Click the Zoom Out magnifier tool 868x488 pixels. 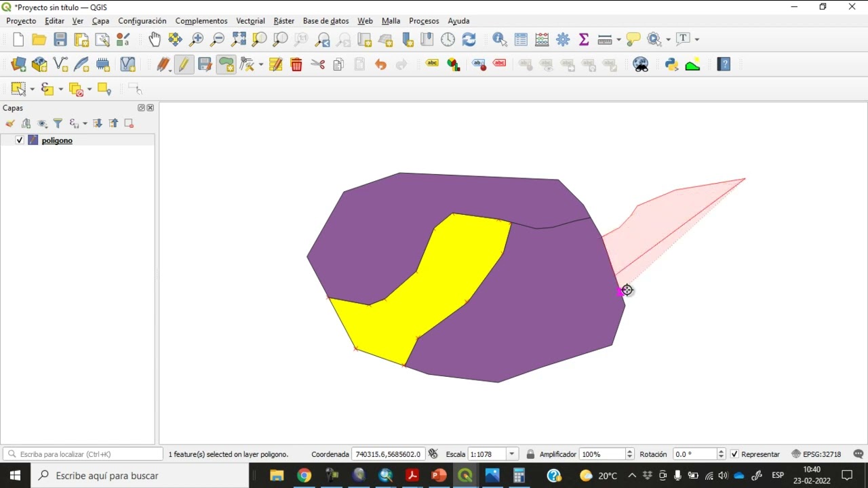[x=218, y=39]
